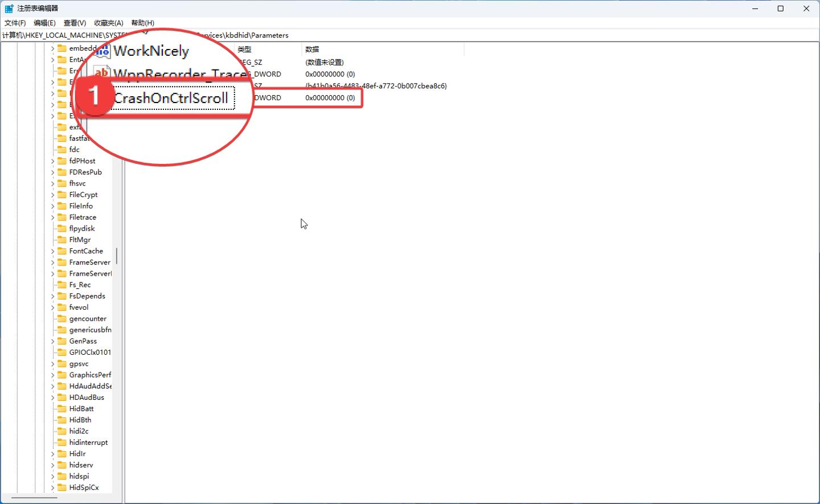
Task: Click the Fs_Rec folder icon
Action: [62, 285]
